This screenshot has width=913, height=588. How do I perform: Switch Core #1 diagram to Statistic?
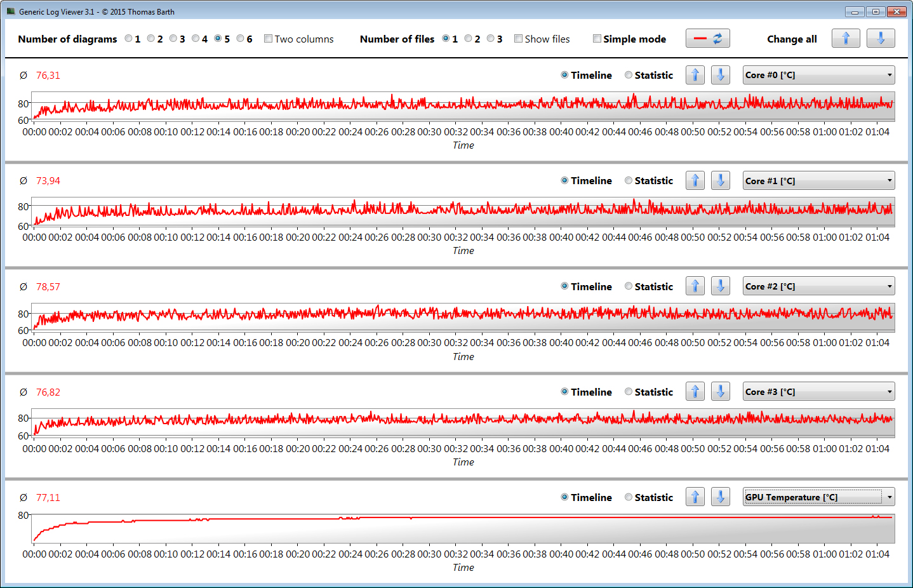(629, 181)
